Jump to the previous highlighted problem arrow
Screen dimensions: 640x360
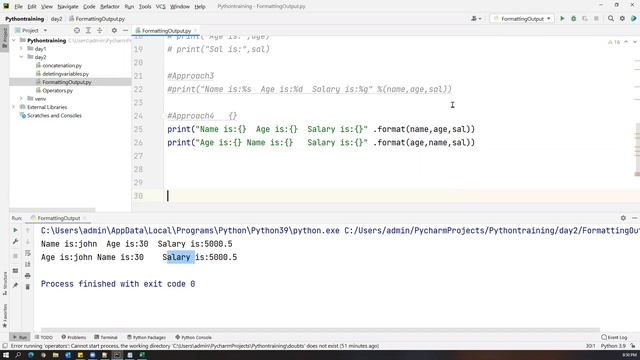tap(626, 42)
